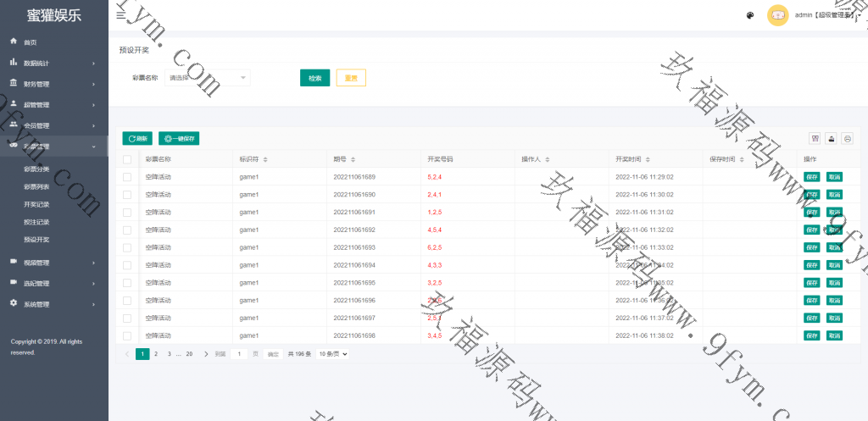Click the admin avatar picture
This screenshot has height=421, width=868.
[x=777, y=15]
